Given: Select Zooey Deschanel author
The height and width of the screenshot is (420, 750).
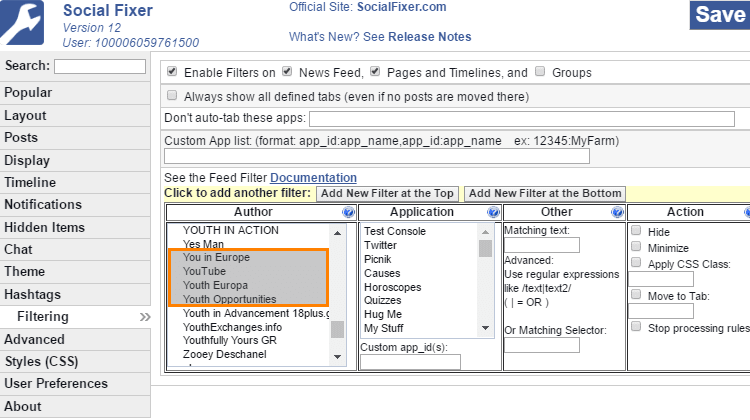Looking at the screenshot, I should 224,354.
